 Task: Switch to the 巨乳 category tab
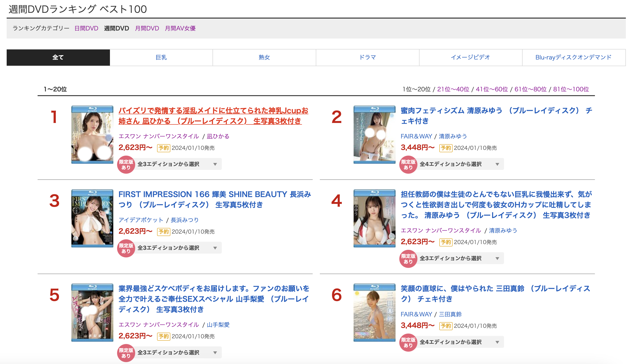(x=161, y=58)
